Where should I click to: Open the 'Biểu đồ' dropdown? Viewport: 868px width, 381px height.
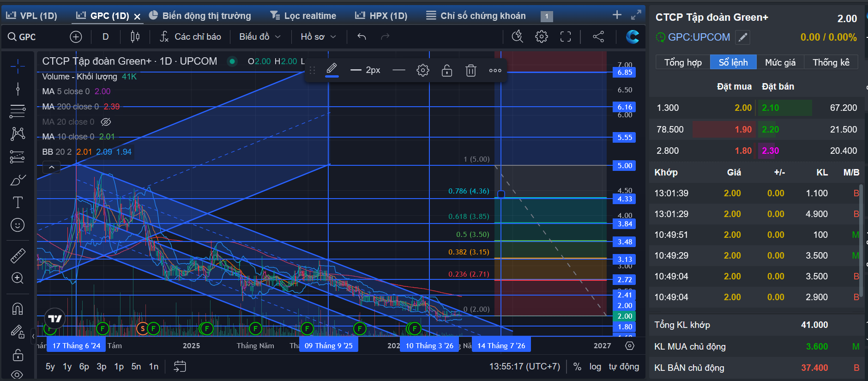pyautogui.click(x=259, y=37)
